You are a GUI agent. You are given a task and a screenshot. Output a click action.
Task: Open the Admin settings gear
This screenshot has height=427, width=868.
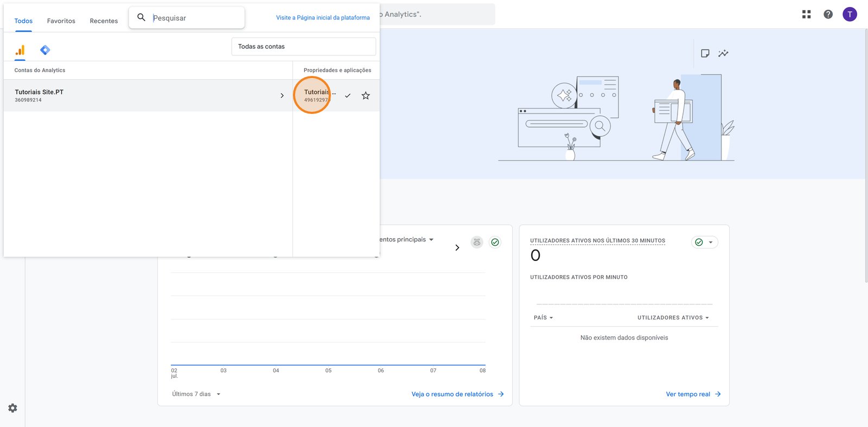pos(12,408)
